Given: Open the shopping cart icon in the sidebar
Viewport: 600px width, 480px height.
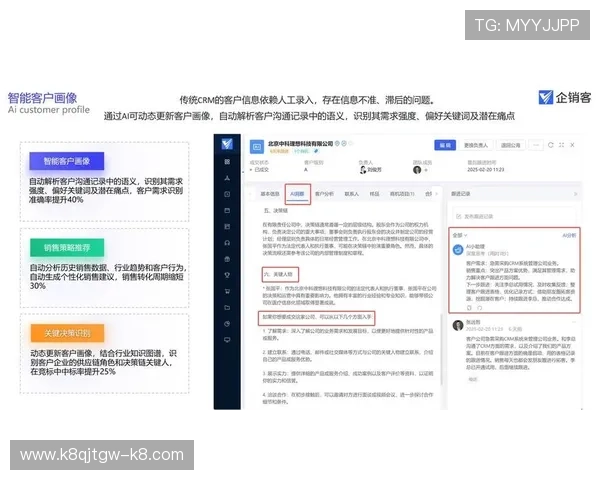Looking at the screenshot, I should (227, 291).
